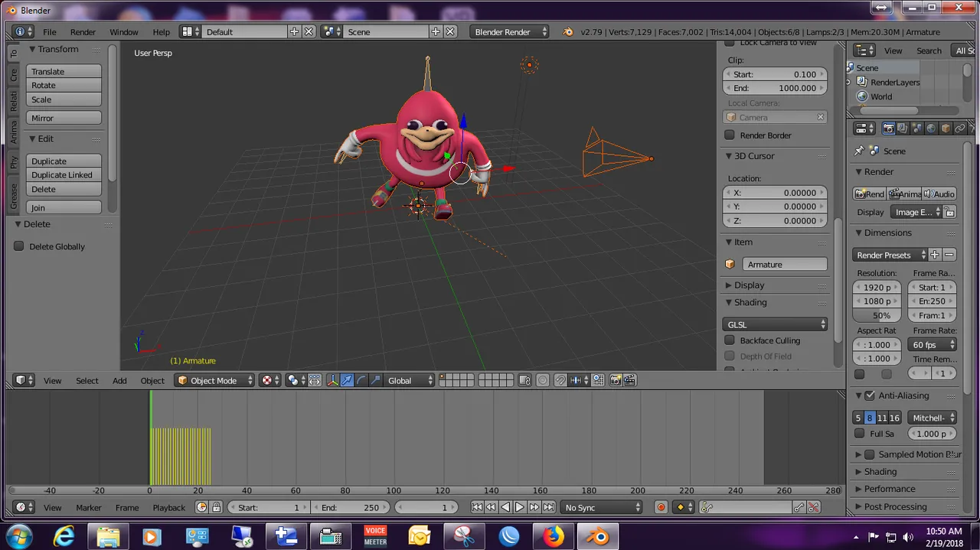Click the OpenGL render image camera icon
The width and height of the screenshot is (980, 550).
tap(615, 380)
